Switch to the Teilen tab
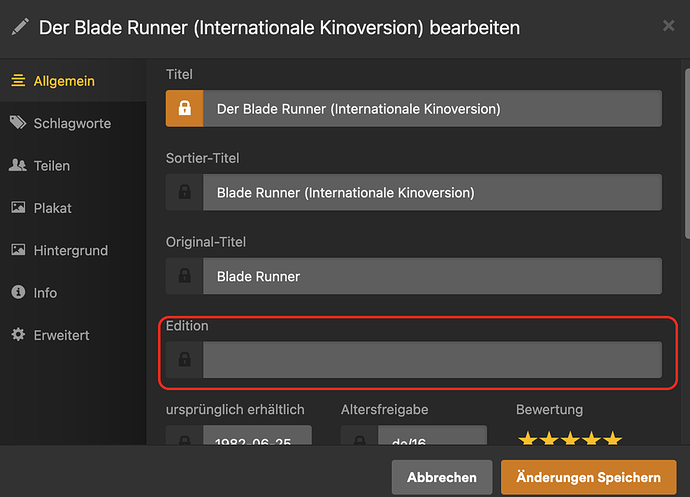Screen dimensions: 690x497 pyautogui.click(x=73, y=165)
